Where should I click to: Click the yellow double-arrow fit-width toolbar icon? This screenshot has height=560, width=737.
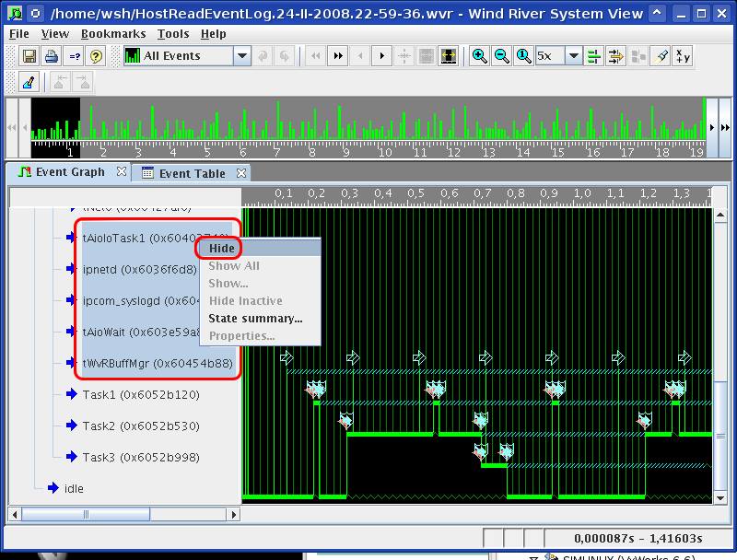(449, 56)
